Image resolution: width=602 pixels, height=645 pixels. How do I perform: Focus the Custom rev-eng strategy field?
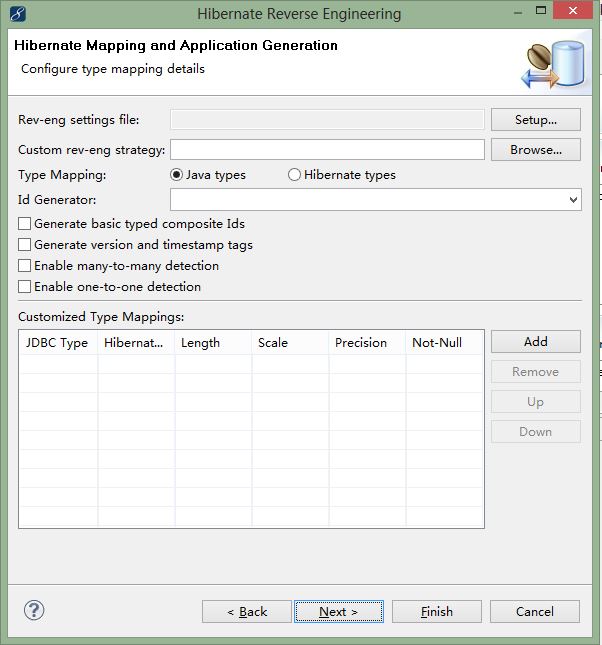[x=327, y=150]
